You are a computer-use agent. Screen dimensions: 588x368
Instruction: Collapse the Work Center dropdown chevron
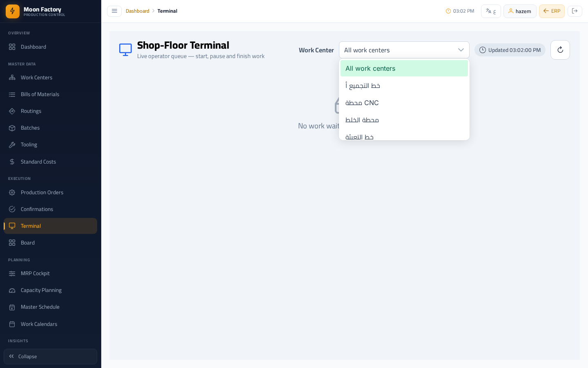coord(461,50)
